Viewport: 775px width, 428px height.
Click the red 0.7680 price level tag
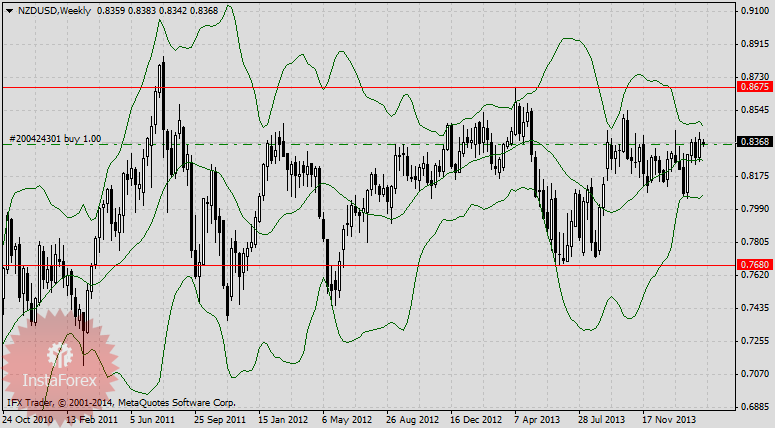(x=752, y=265)
